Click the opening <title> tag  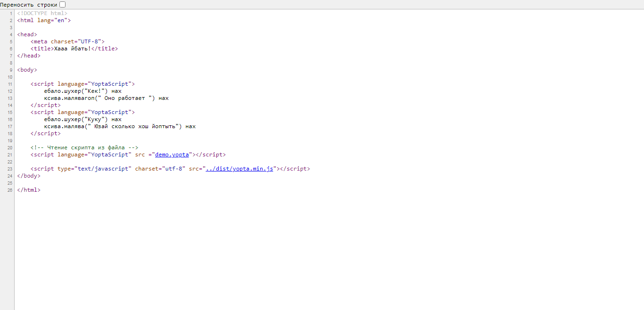pos(42,49)
